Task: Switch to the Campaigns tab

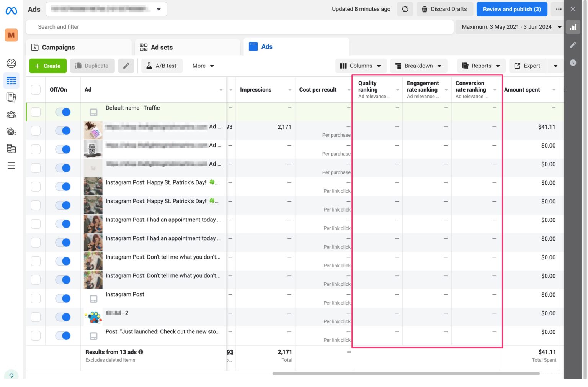Action: pos(58,47)
